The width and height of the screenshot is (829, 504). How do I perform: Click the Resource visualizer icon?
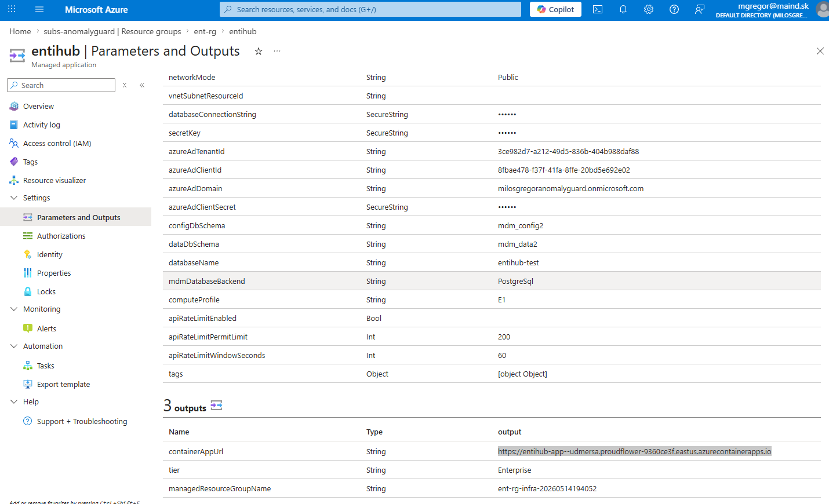[14, 180]
